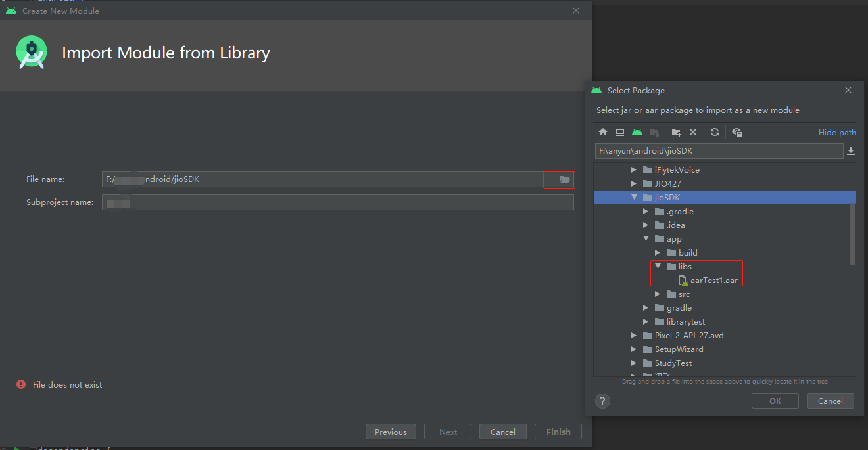Close the Create New Module window
This screenshot has width=868, height=450.
pyautogui.click(x=576, y=11)
